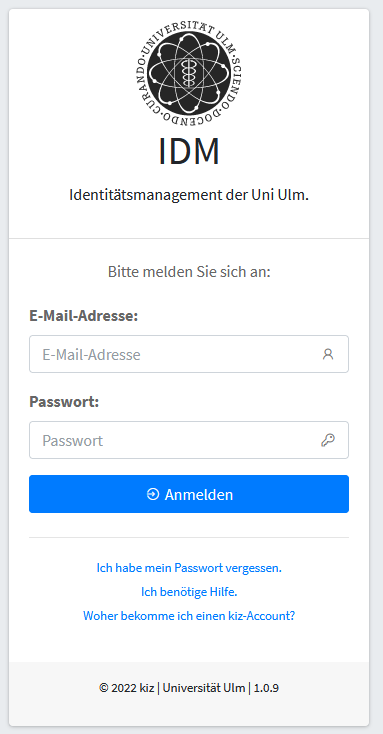Click the version number 1.0.9
Viewport: 383px width, 734px height.
click(x=266, y=688)
